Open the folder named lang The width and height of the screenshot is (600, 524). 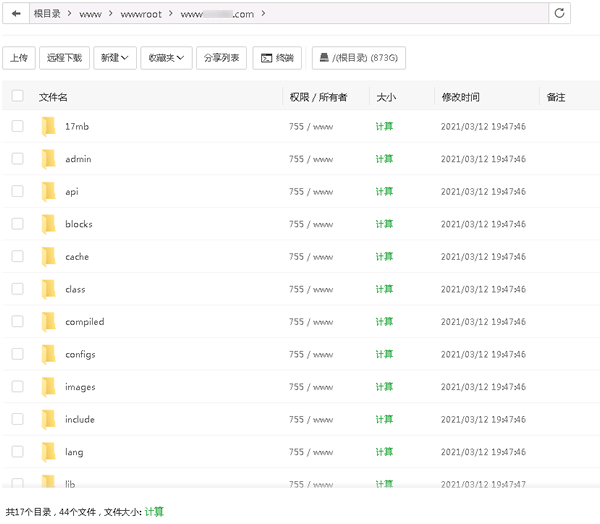(74, 452)
